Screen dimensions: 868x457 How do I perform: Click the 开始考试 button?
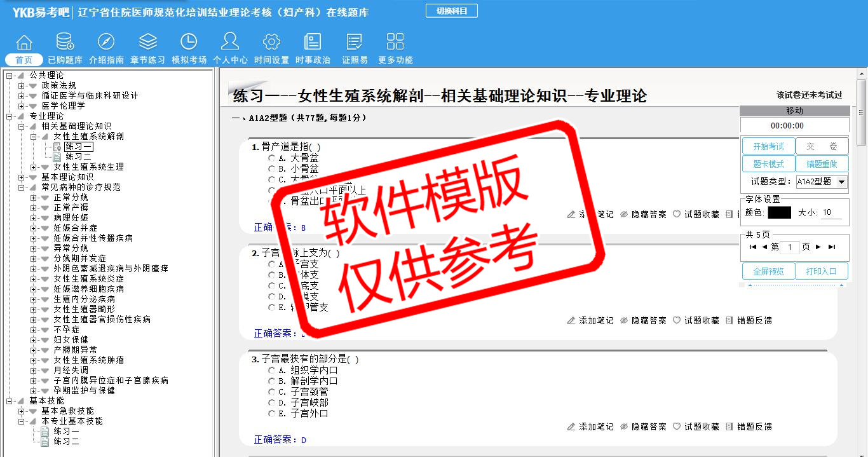768,146
